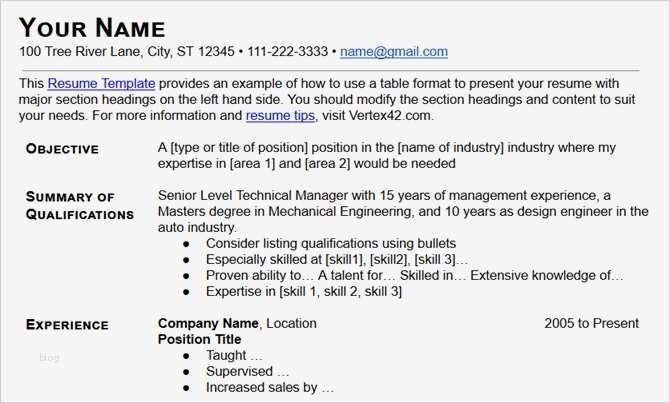Click the Expertise in skill bullet
670x403 pixels.
click(x=303, y=291)
